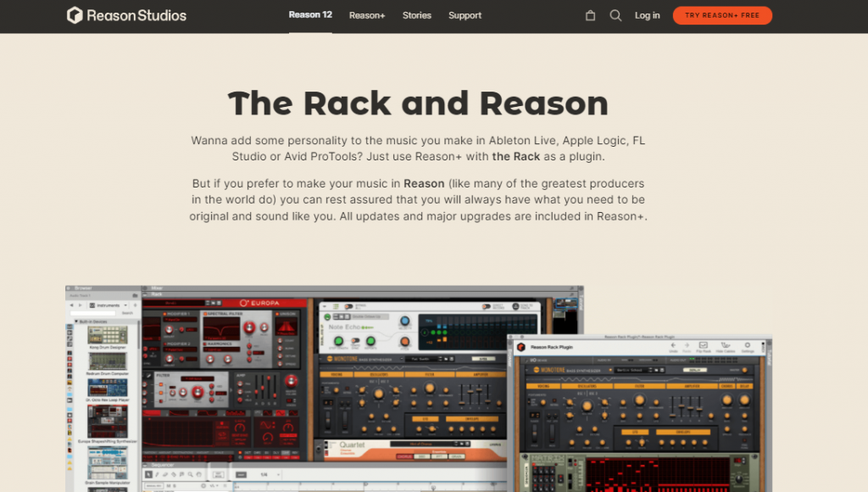Image resolution: width=868 pixels, height=492 pixels.
Task: Open Settings gear in Reason Rack Plugin
Action: [x=748, y=347]
